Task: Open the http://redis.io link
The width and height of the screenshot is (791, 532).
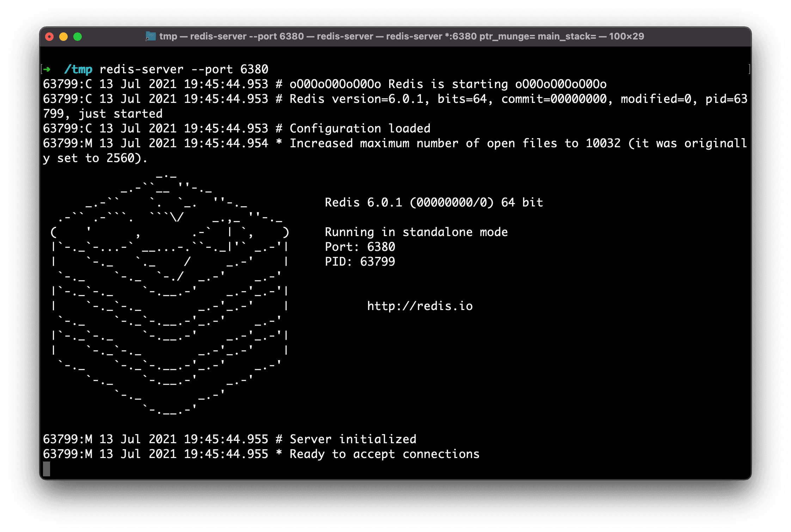Action: point(420,306)
